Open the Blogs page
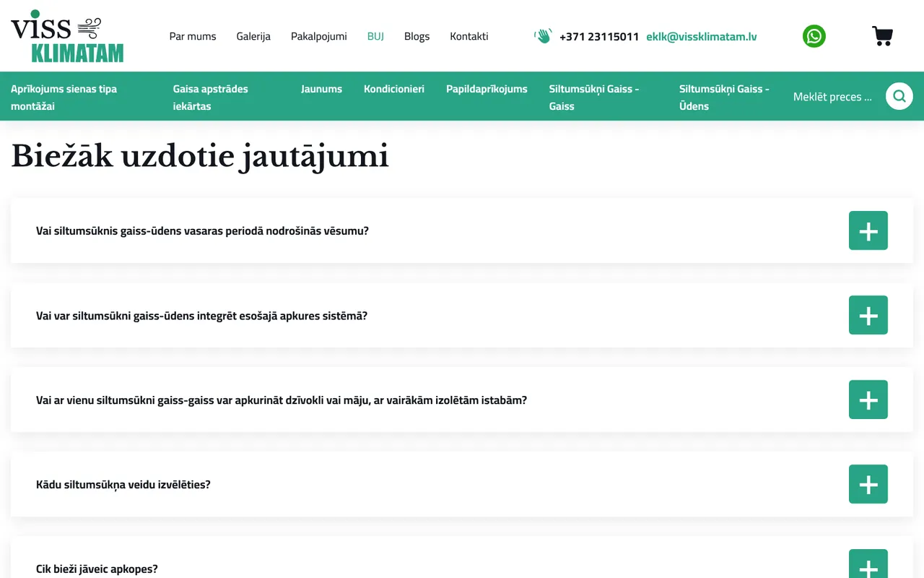924x578 pixels. (417, 36)
